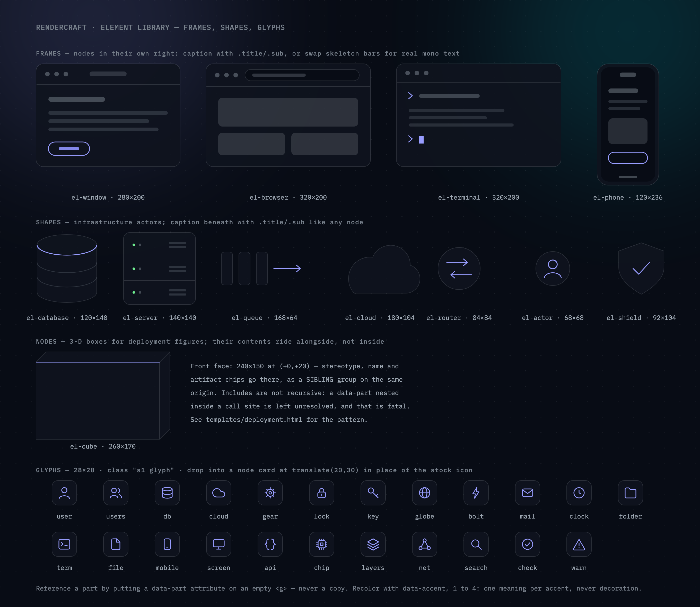Click the 'el-cloud · 180×104' caption
Image resolution: width=700 pixels, height=607 pixels.
coord(380,318)
